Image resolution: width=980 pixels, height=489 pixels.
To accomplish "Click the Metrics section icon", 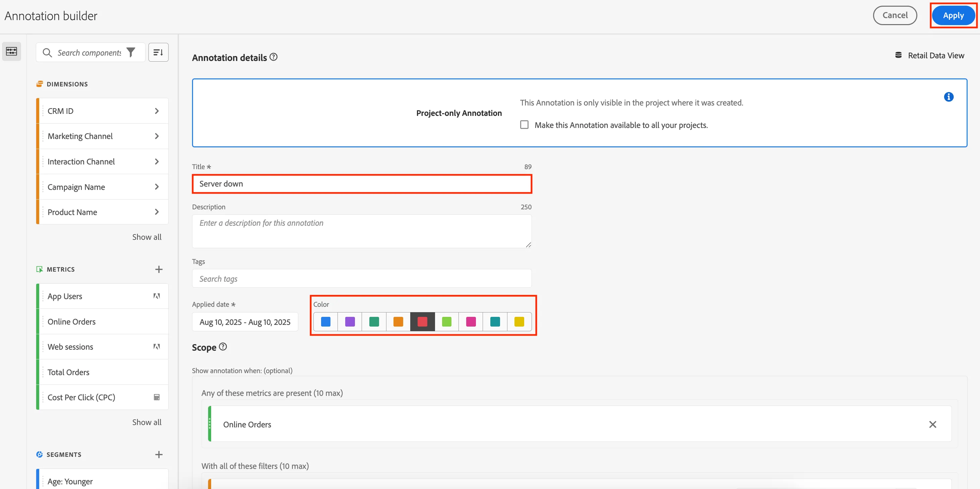I will [40, 269].
